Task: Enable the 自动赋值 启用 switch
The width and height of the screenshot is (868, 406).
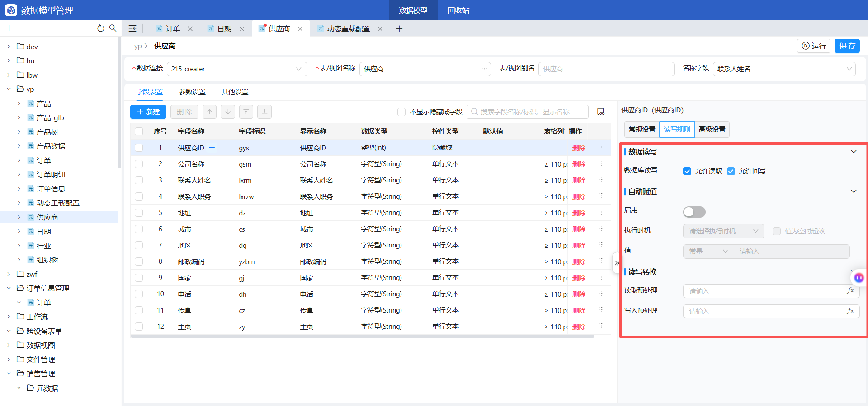Action: [x=694, y=212]
